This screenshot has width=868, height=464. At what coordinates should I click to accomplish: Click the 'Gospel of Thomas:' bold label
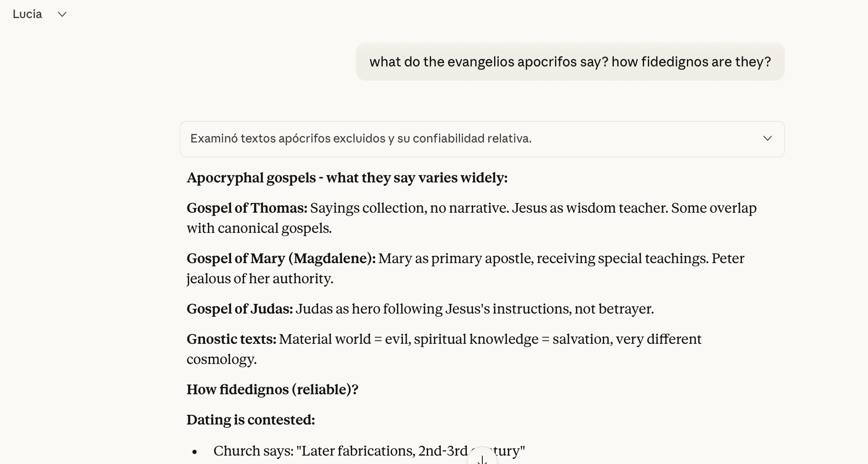(x=247, y=208)
